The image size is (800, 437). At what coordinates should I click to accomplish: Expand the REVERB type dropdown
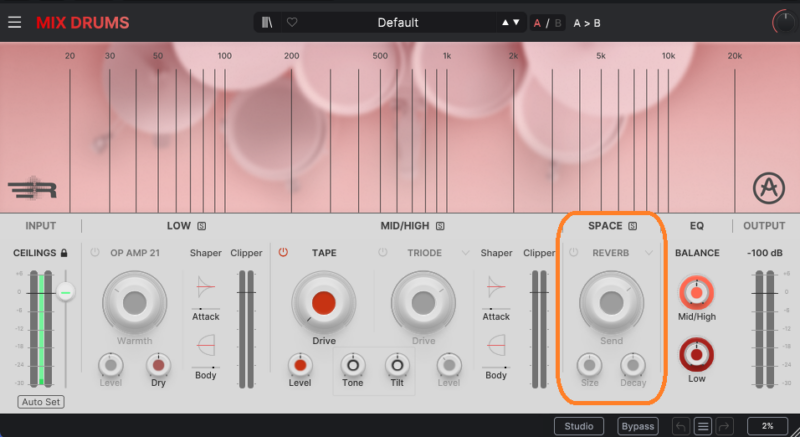[x=649, y=253]
